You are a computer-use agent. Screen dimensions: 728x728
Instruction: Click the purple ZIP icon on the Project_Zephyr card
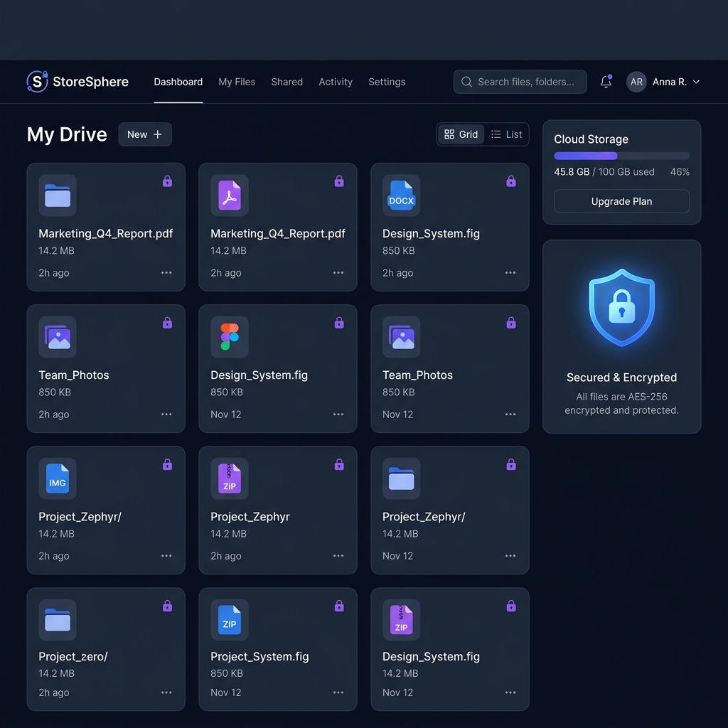[x=230, y=478]
